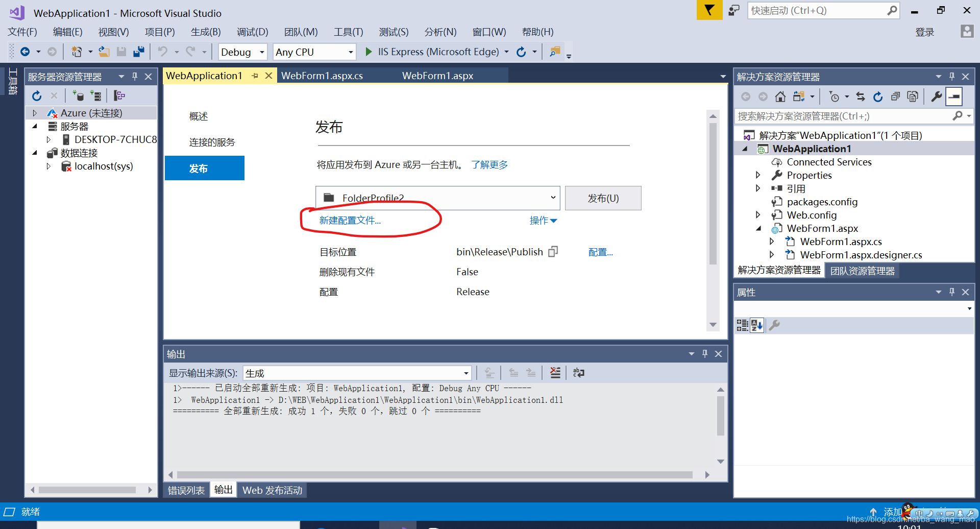Open the 调试(D) debug menu
This screenshot has height=529, width=980.
(x=252, y=32)
